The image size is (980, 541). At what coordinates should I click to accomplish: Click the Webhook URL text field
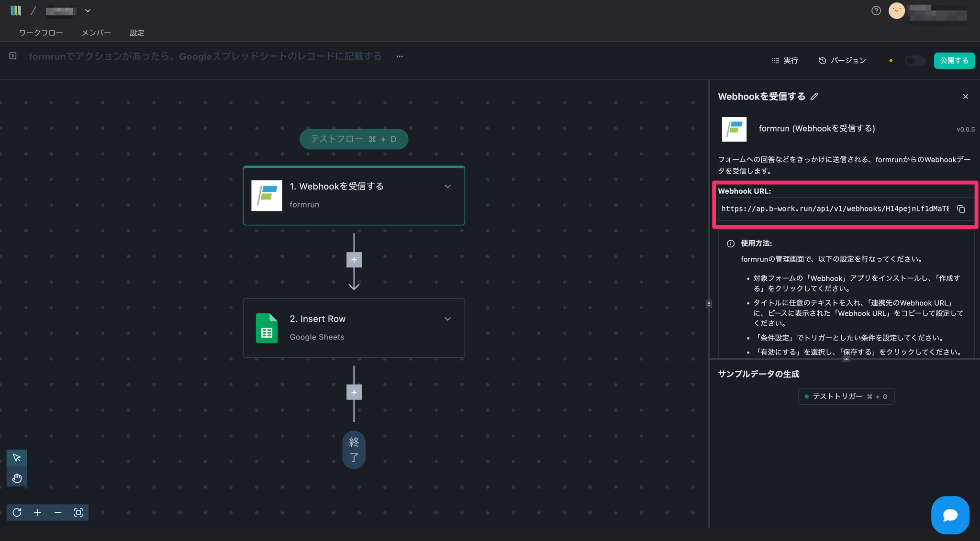[x=835, y=209]
